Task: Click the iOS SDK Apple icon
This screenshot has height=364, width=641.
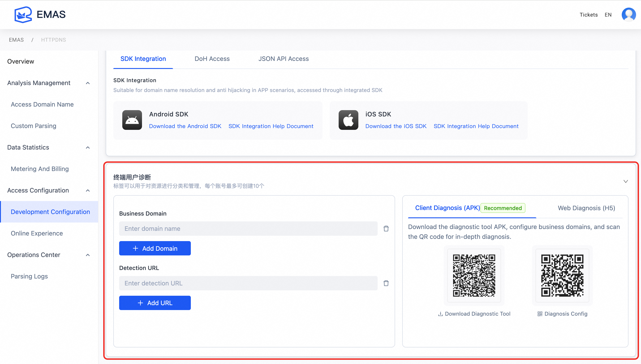Action: point(348,120)
